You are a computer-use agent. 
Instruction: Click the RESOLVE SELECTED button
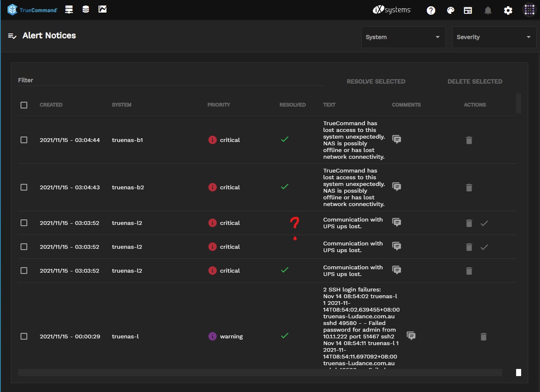pos(376,81)
